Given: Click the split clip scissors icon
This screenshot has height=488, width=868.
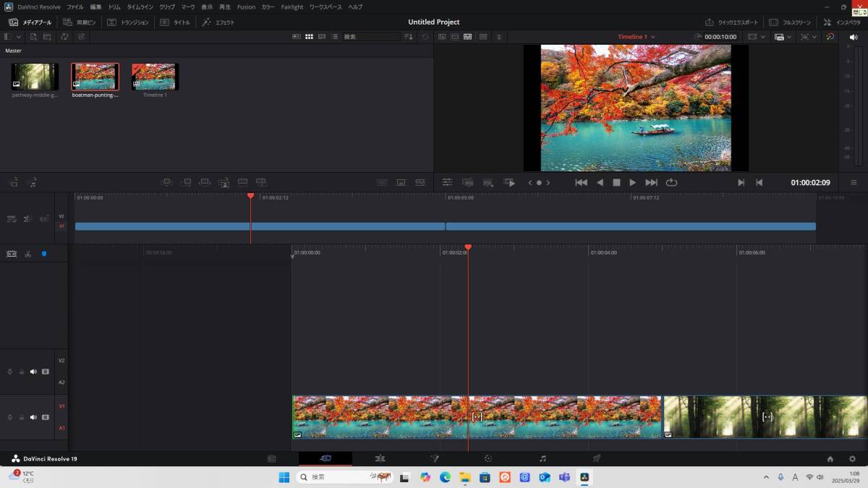Looking at the screenshot, I should pyautogui.click(x=27, y=254).
